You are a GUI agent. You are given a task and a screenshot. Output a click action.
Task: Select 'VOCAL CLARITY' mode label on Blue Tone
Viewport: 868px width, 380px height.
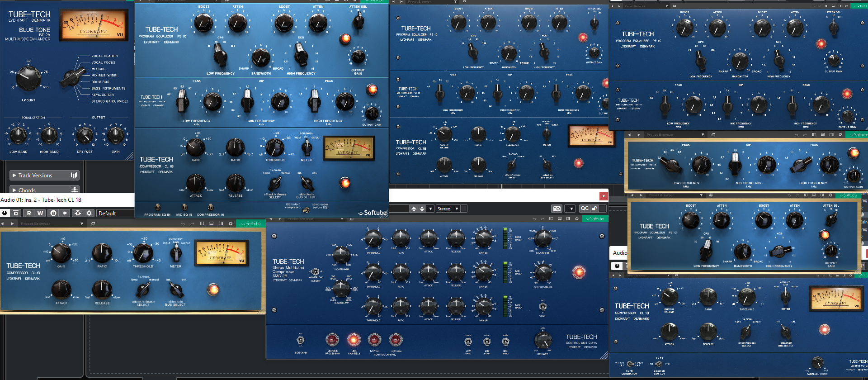tap(105, 56)
